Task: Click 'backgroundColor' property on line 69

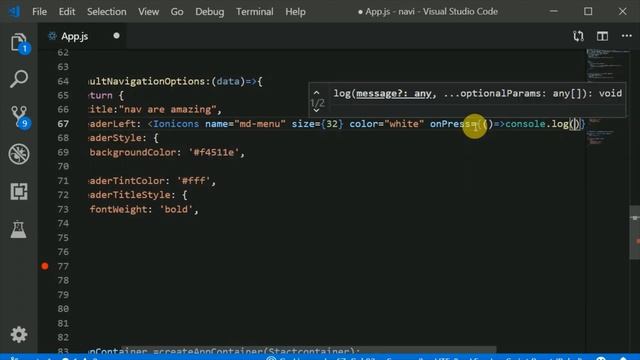Action: coord(133,152)
